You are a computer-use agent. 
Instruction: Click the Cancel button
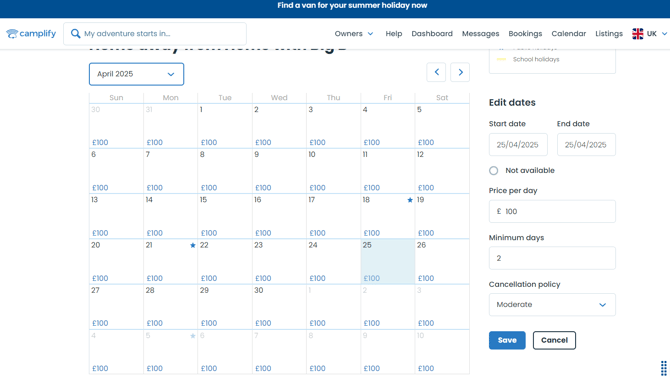click(x=554, y=340)
